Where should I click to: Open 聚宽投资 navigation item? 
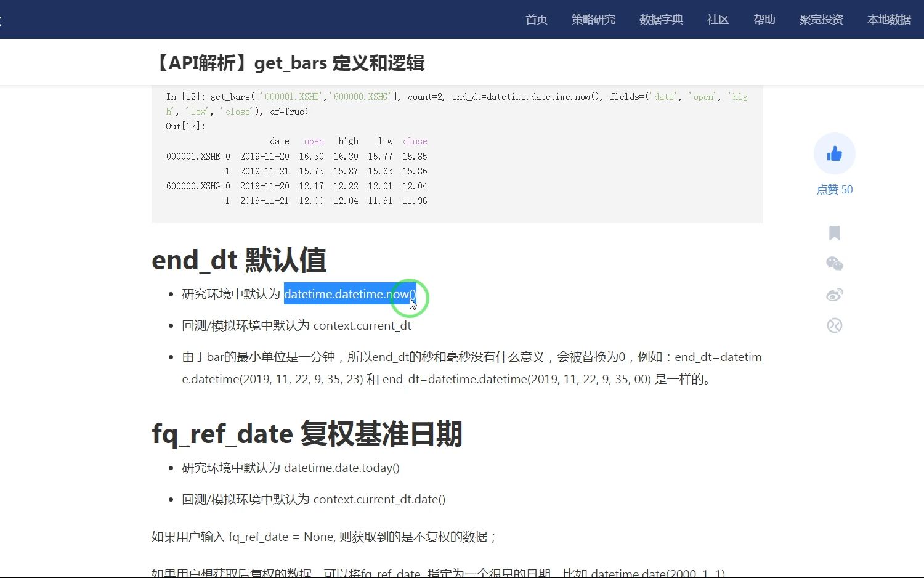tap(821, 20)
